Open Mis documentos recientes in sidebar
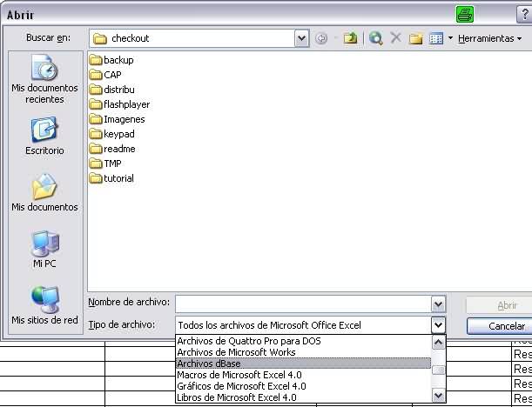The width and height of the screenshot is (532, 407). (44, 78)
